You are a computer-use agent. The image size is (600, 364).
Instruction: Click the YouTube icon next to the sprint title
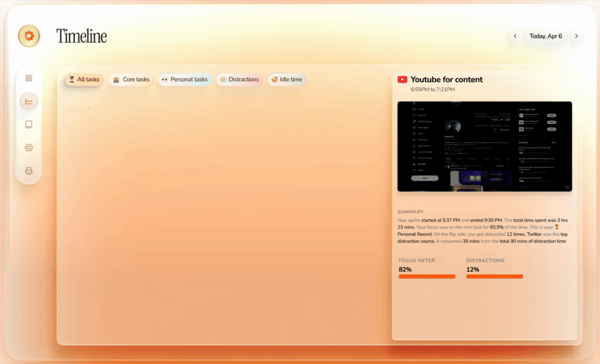click(402, 79)
